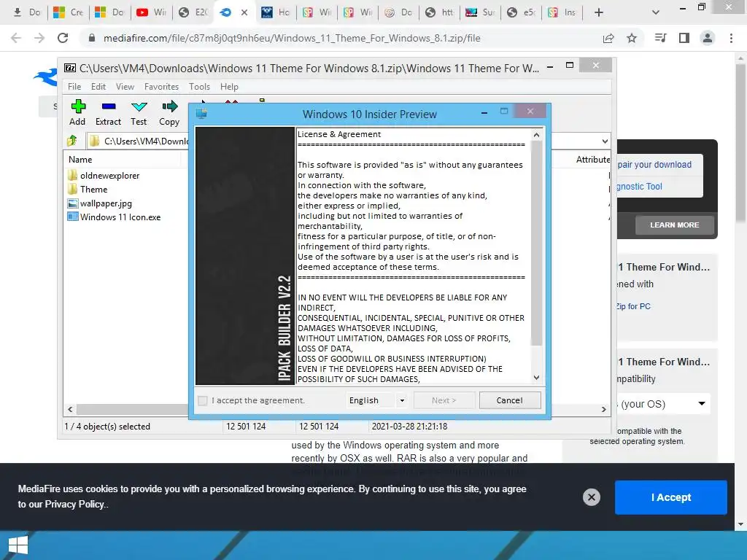This screenshot has height=560, width=747.
Task: Click the 7-Zip path field
Action: [138, 141]
